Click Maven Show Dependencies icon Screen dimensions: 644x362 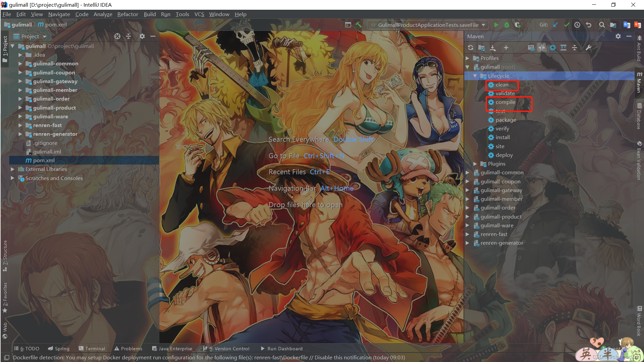point(563,48)
